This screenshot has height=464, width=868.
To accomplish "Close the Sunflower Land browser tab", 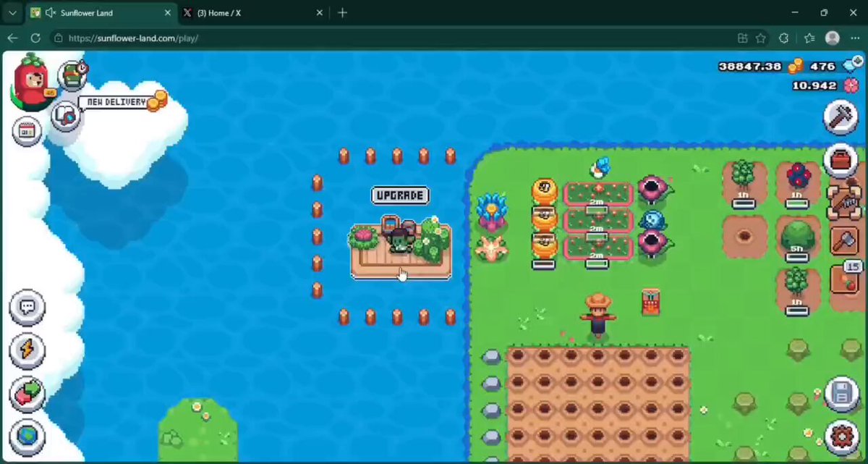I will 167,13.
